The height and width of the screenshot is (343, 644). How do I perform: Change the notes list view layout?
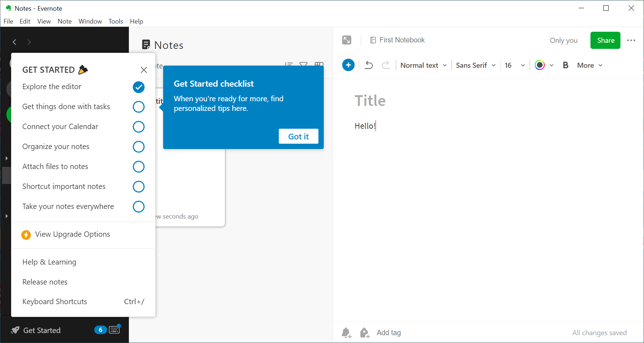pyautogui.click(x=319, y=64)
